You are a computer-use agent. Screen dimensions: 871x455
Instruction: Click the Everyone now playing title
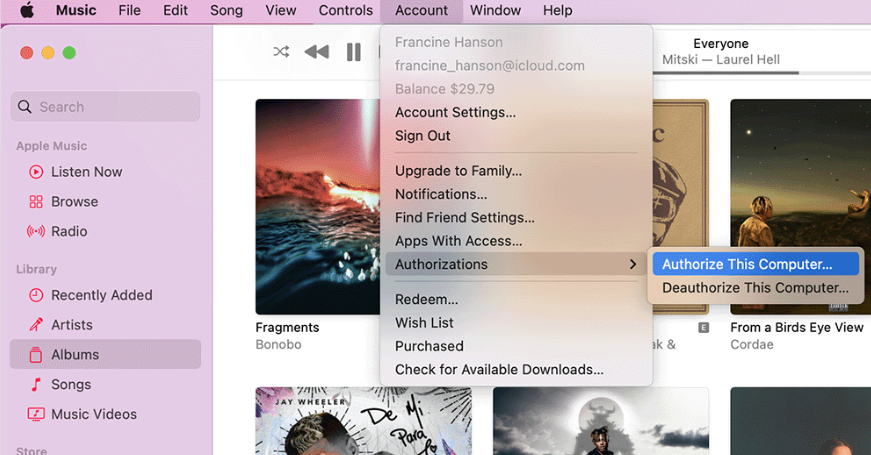(720, 43)
